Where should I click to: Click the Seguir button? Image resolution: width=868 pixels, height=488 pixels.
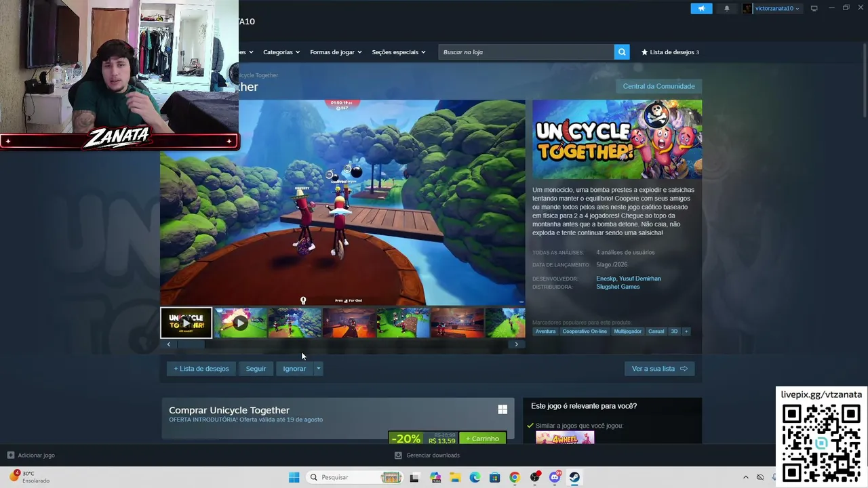(x=256, y=369)
